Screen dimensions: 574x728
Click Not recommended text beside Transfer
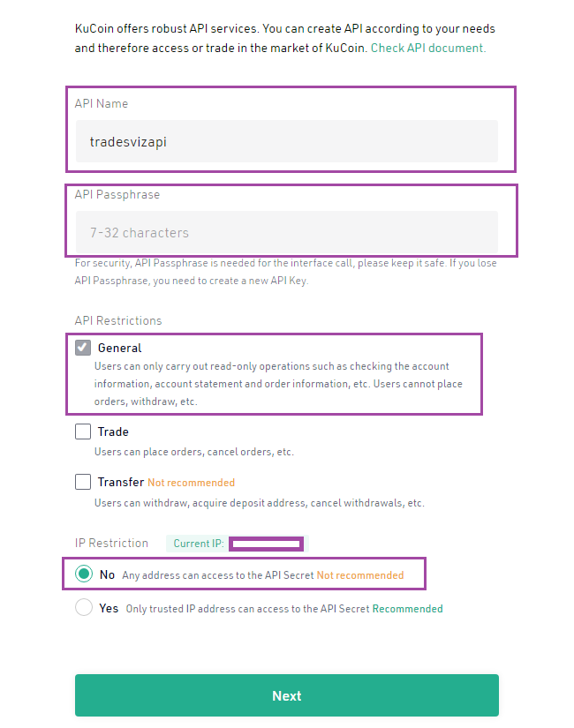(x=191, y=483)
